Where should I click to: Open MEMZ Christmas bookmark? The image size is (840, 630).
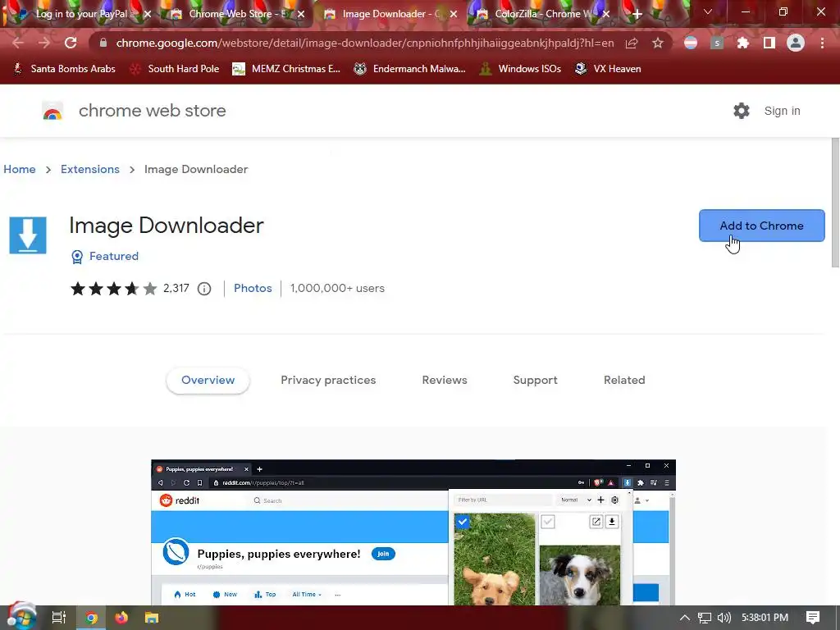tap(286, 69)
